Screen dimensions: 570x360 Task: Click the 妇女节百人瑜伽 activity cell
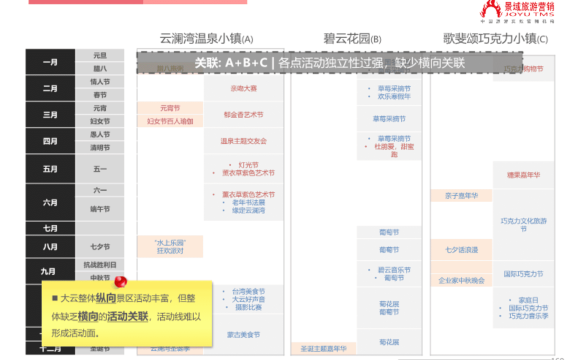tap(170, 121)
